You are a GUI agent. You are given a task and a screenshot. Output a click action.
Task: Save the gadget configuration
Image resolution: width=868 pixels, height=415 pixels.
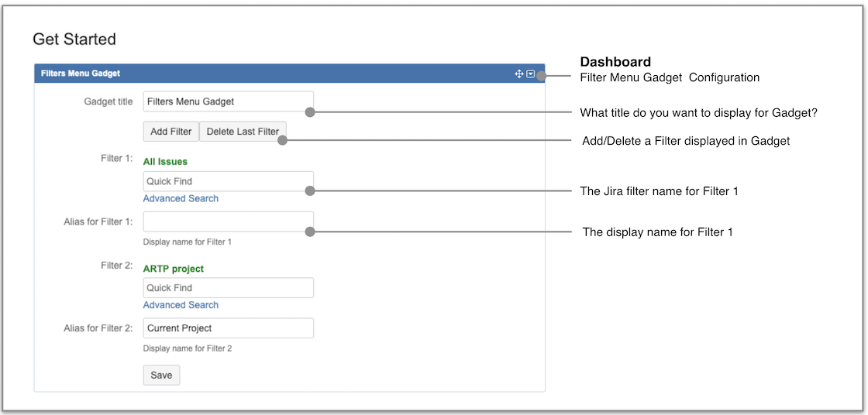[161, 375]
